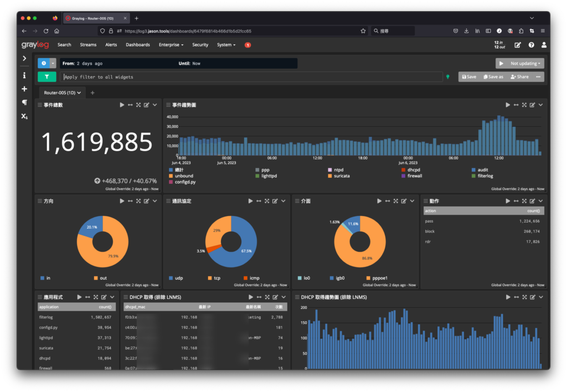Click the 通訊協定 widget play icon
The height and width of the screenshot is (392, 567).
(x=251, y=201)
